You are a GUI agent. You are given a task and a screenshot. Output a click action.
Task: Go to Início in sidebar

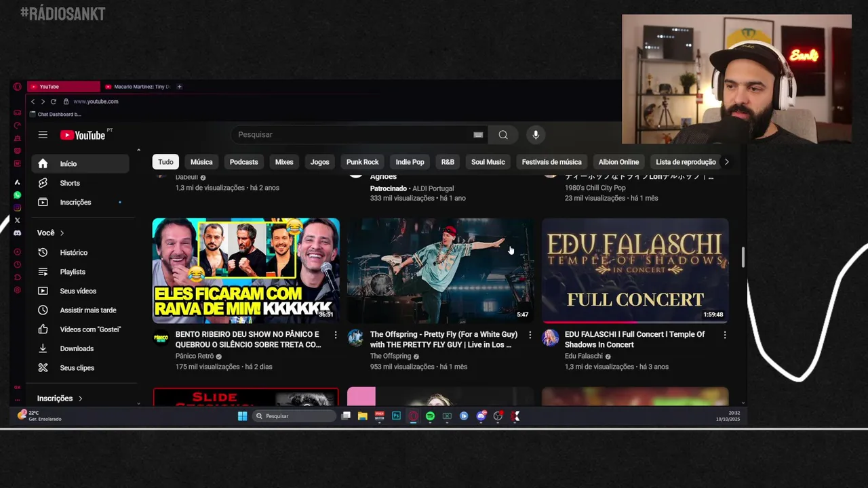pyautogui.click(x=80, y=163)
